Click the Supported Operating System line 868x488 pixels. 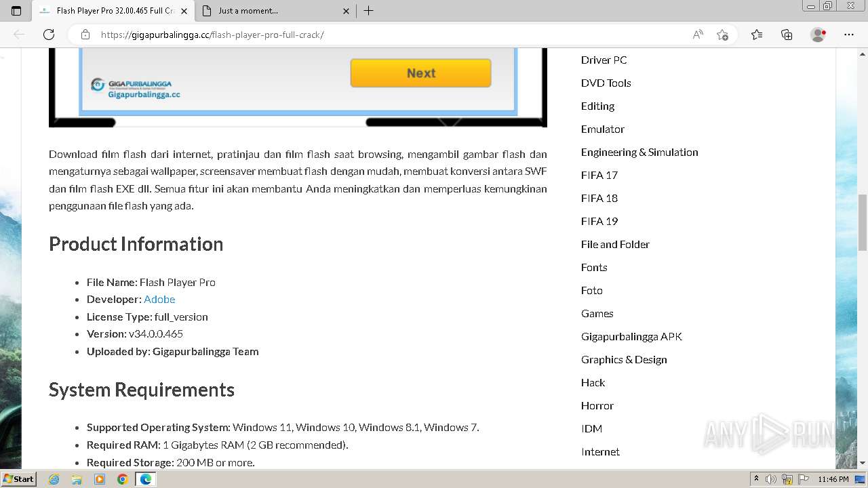pos(283,427)
